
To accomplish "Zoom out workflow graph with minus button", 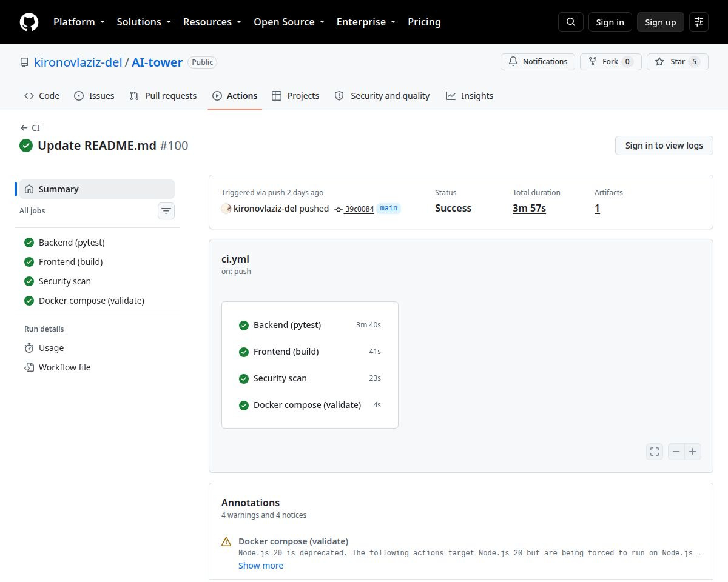I will [676, 452].
